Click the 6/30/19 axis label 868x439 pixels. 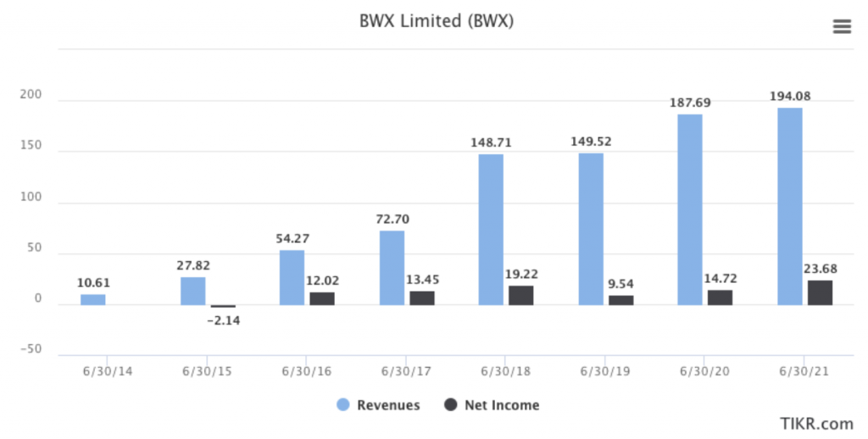(605, 371)
